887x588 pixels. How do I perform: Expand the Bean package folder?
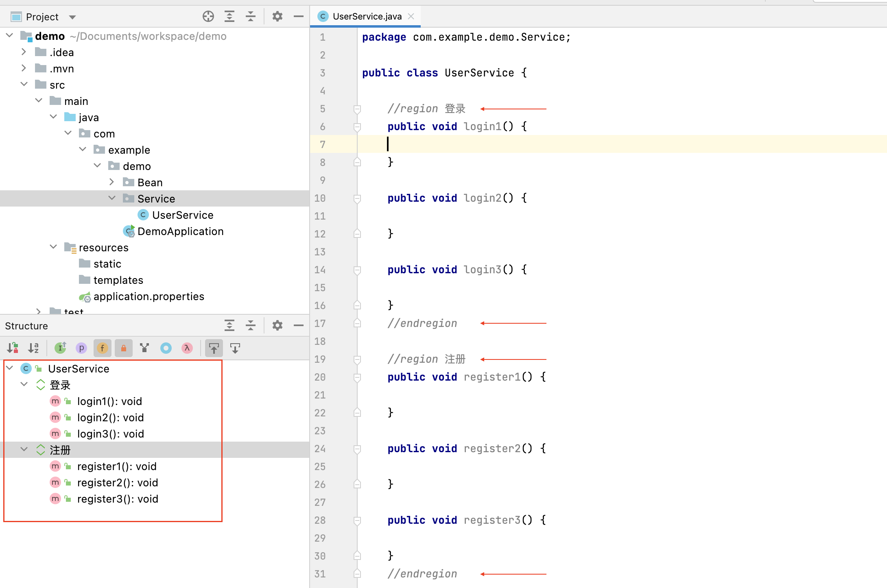(112, 182)
